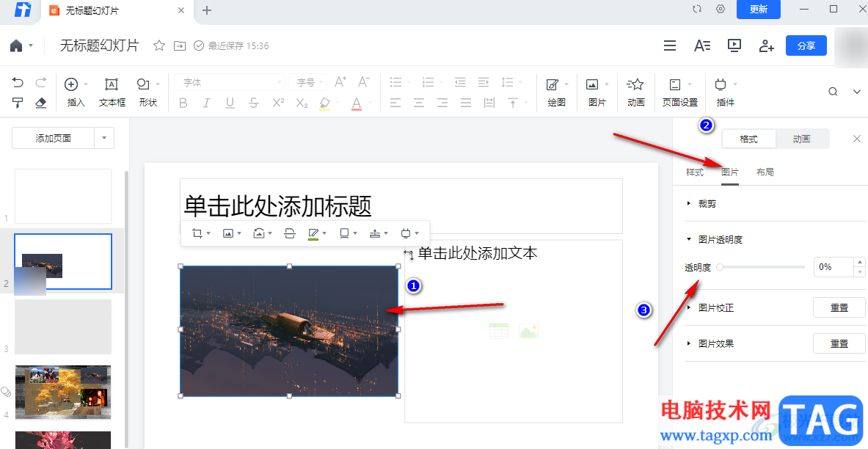Open the Drawing (绘图) tool
This screenshot has height=449, width=868.
pos(557,92)
